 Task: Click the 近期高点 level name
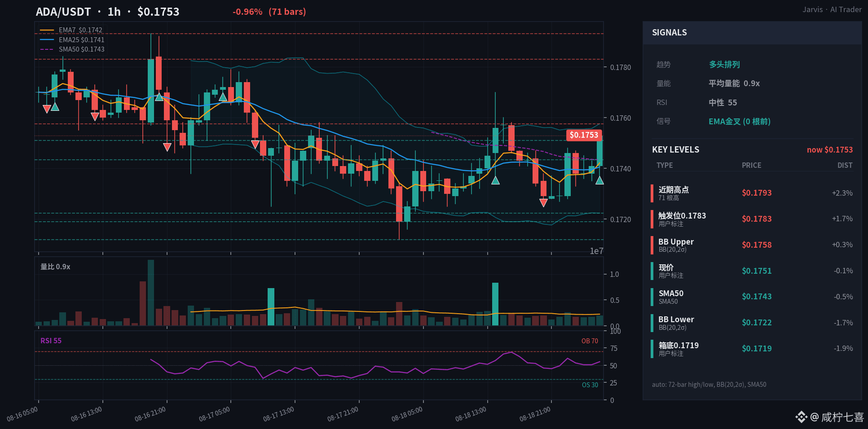(674, 189)
